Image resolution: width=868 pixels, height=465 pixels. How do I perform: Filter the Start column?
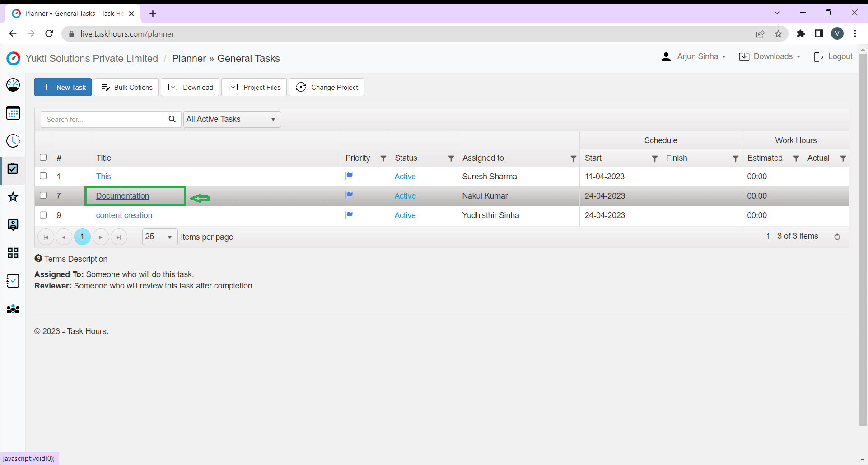click(654, 158)
